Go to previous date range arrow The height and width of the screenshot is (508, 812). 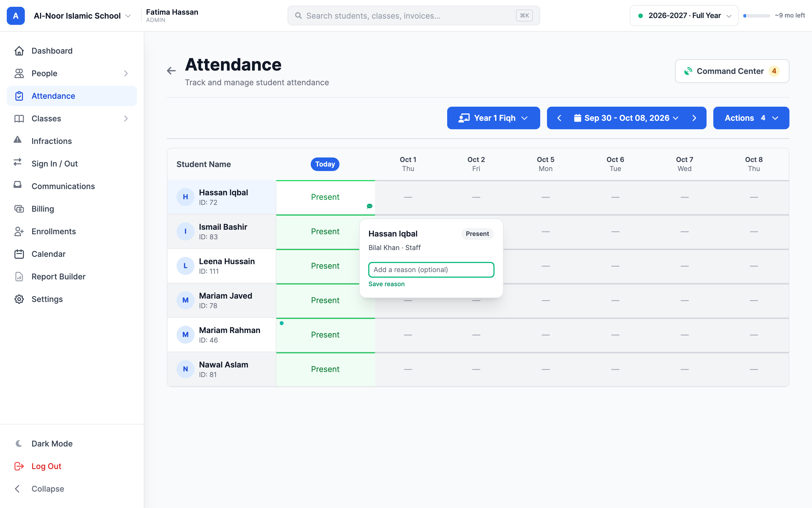[559, 118]
